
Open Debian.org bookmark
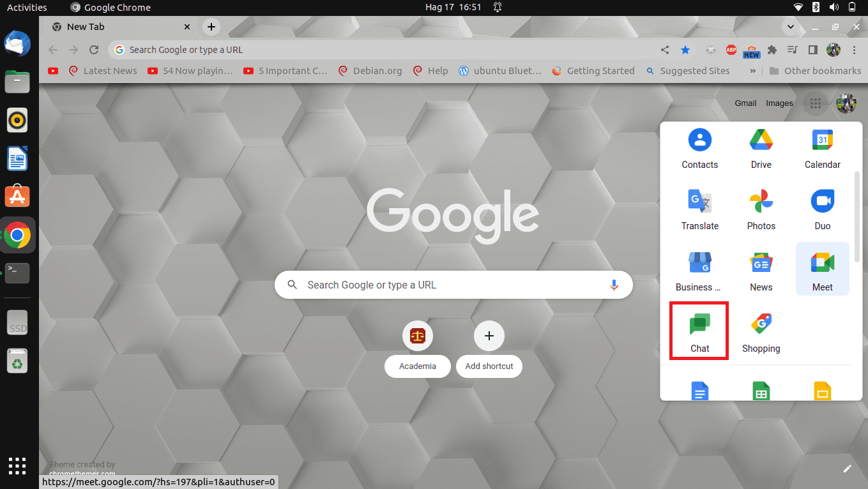370,71
